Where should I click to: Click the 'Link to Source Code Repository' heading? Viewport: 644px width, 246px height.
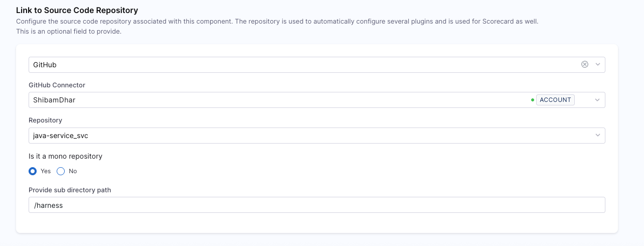[77, 10]
